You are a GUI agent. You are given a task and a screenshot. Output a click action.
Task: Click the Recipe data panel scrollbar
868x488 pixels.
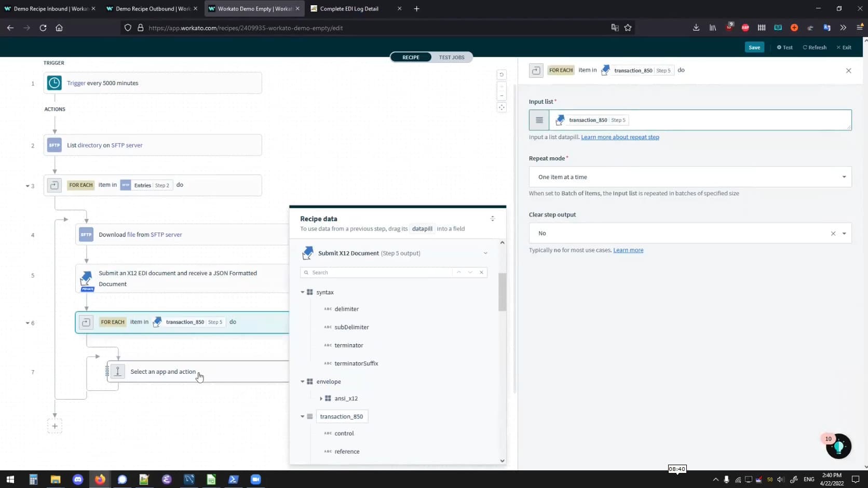(x=502, y=292)
